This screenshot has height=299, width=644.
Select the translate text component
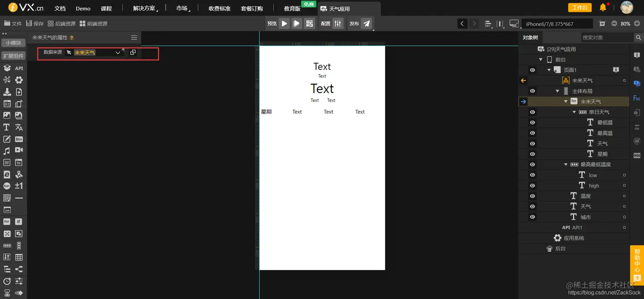19,127
